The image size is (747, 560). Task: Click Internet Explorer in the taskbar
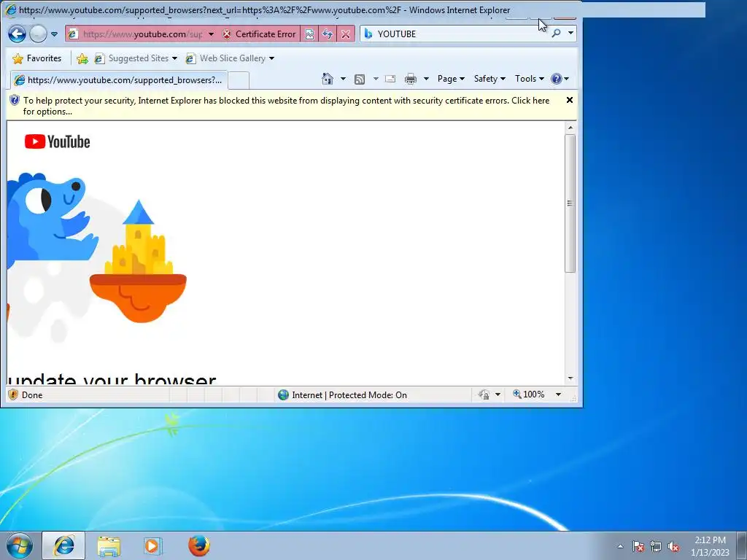click(63, 545)
